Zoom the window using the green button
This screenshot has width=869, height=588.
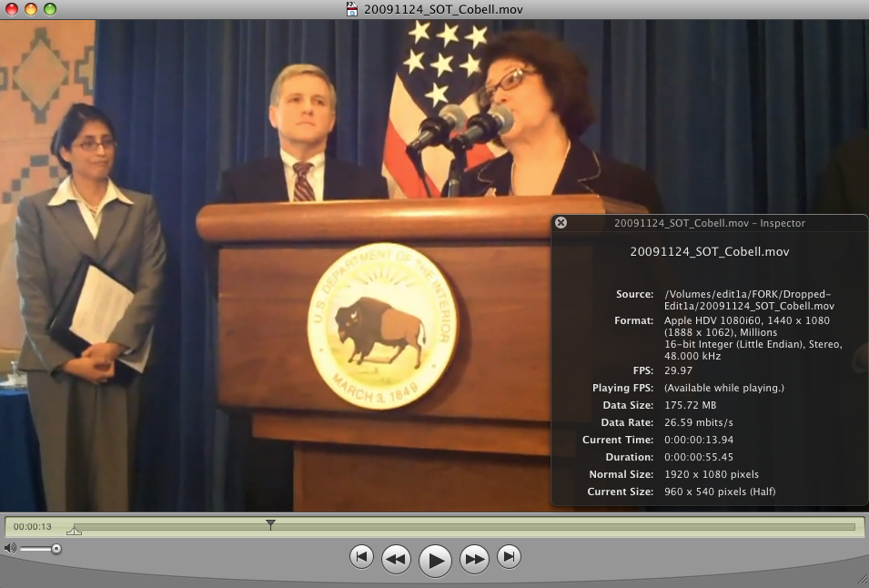pyautogui.click(x=50, y=9)
